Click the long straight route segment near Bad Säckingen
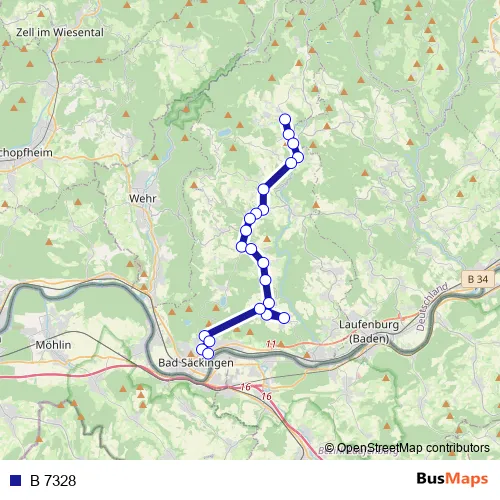Screen dimensions: 500x500 tap(232, 322)
